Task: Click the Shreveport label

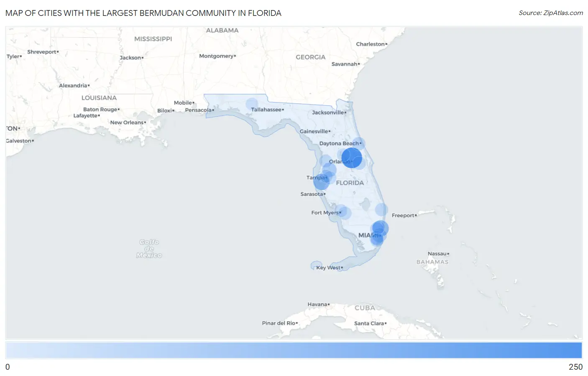Action: click(x=41, y=52)
